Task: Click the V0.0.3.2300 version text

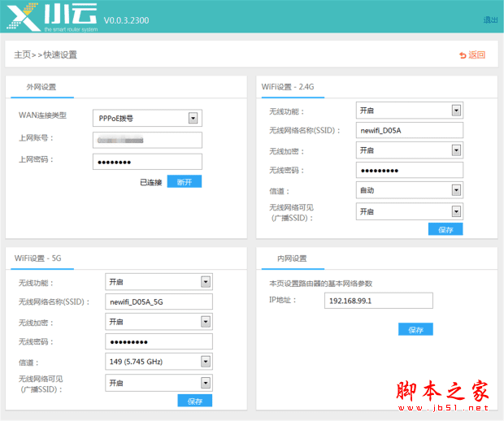Action: pyautogui.click(x=126, y=20)
